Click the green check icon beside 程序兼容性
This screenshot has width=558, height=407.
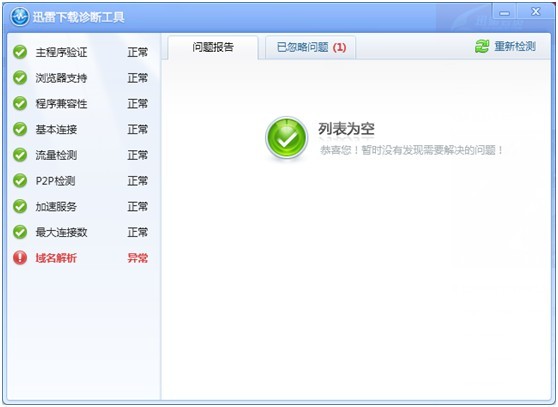pyautogui.click(x=20, y=104)
